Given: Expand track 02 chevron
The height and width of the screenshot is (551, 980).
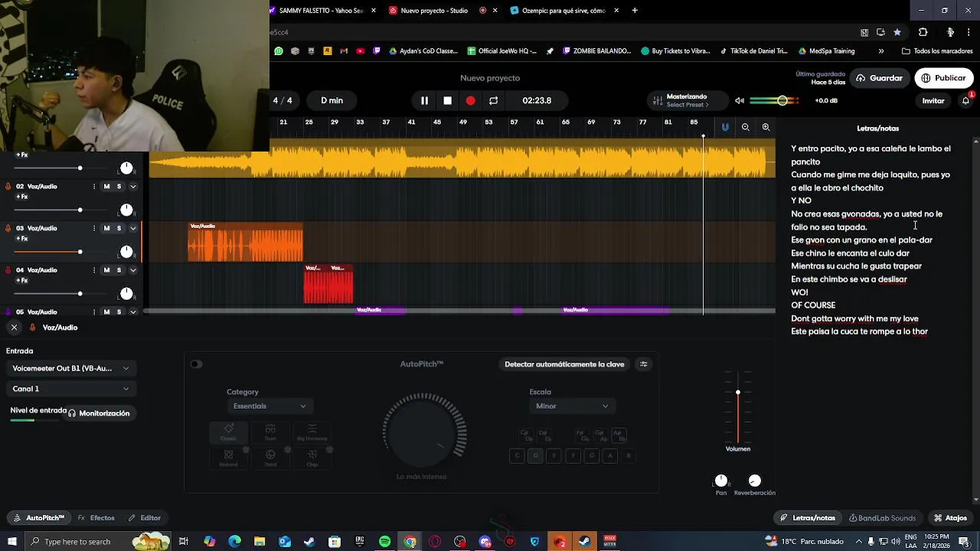Looking at the screenshot, I should pos(132,186).
